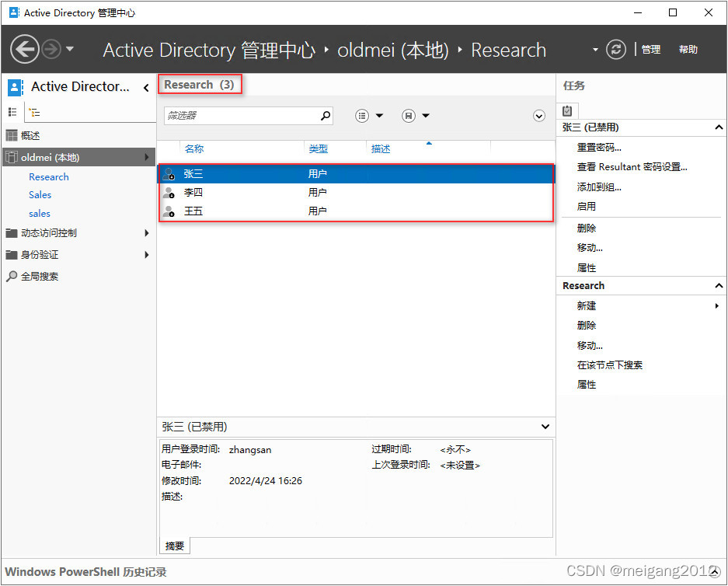Image resolution: width=728 pixels, height=586 pixels.
Task: Choose 在该节点下搜索 task
Action: tap(610, 365)
